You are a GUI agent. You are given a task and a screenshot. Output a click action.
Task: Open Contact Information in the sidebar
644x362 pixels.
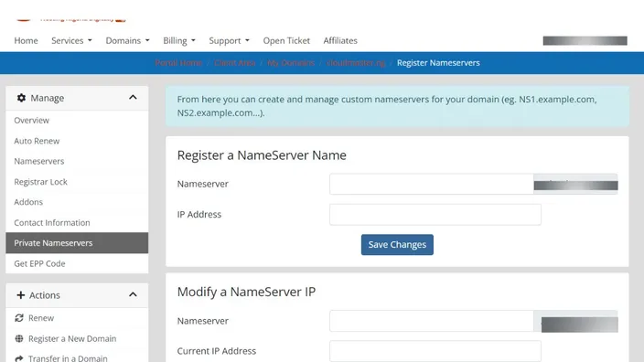[77, 222]
